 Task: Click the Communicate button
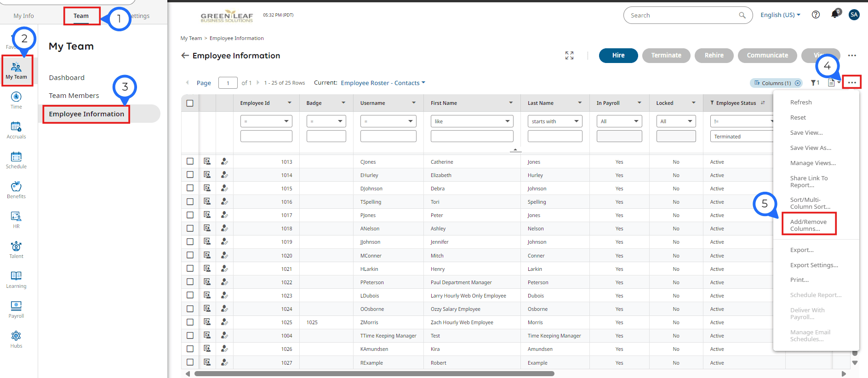pyautogui.click(x=767, y=56)
